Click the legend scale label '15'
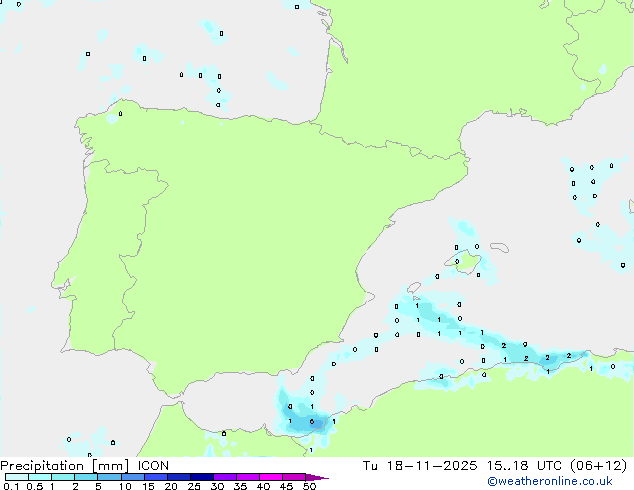This screenshot has height=490, width=634. pos(148,486)
